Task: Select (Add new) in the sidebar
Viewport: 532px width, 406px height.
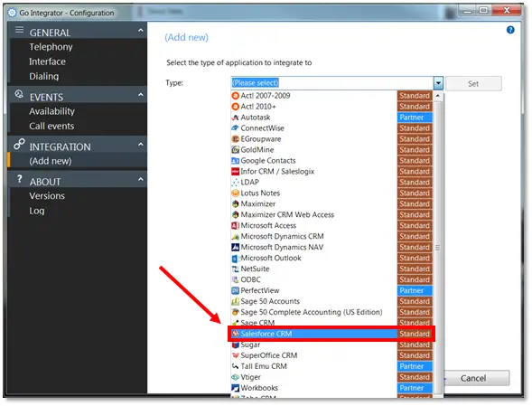Action: (x=51, y=161)
